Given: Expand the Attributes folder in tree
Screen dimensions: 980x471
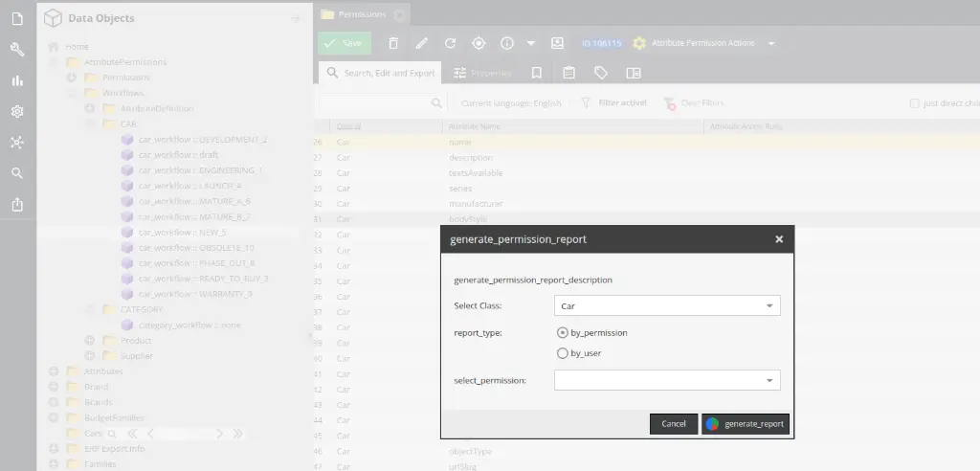Looking at the screenshot, I should (54, 370).
